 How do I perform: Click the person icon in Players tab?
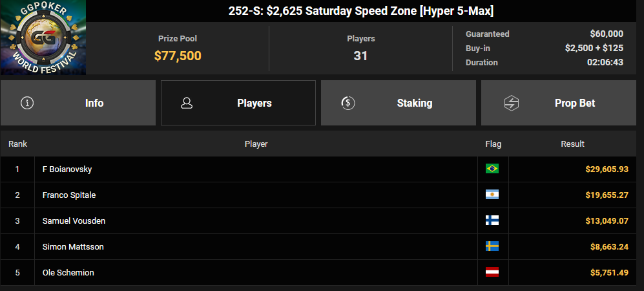187,103
